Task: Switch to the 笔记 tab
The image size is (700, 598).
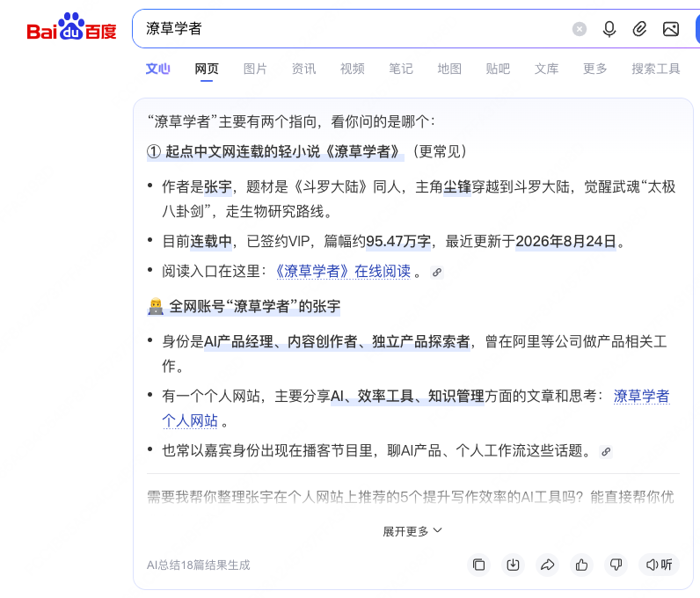Action: pos(401,69)
